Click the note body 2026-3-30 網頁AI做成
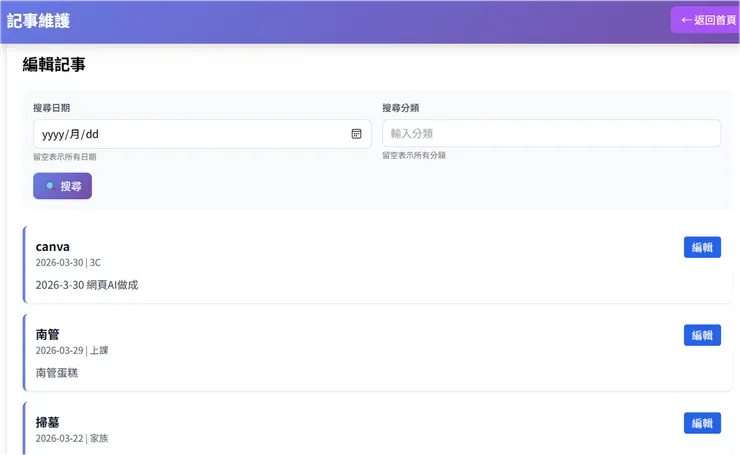740x455 pixels. coord(87,285)
